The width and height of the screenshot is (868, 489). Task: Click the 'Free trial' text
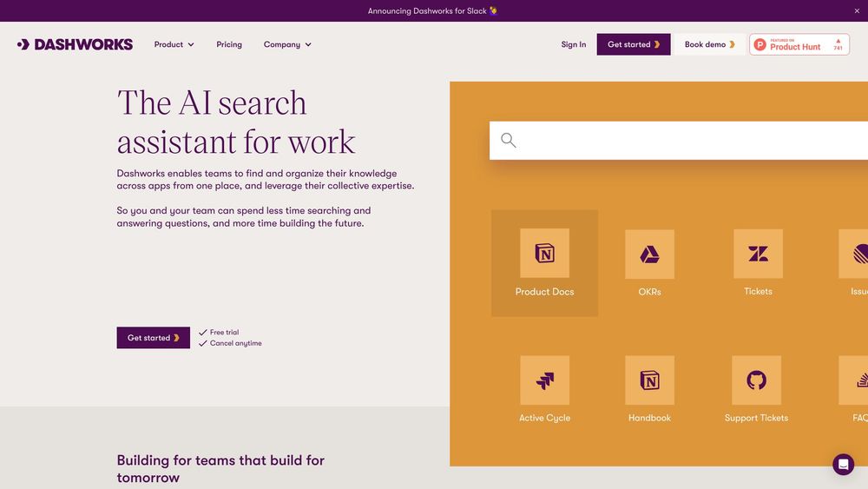pos(224,333)
